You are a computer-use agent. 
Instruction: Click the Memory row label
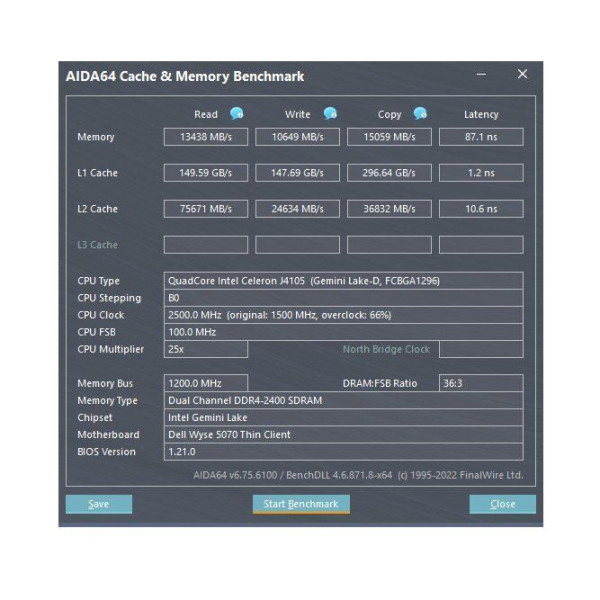tap(96, 137)
